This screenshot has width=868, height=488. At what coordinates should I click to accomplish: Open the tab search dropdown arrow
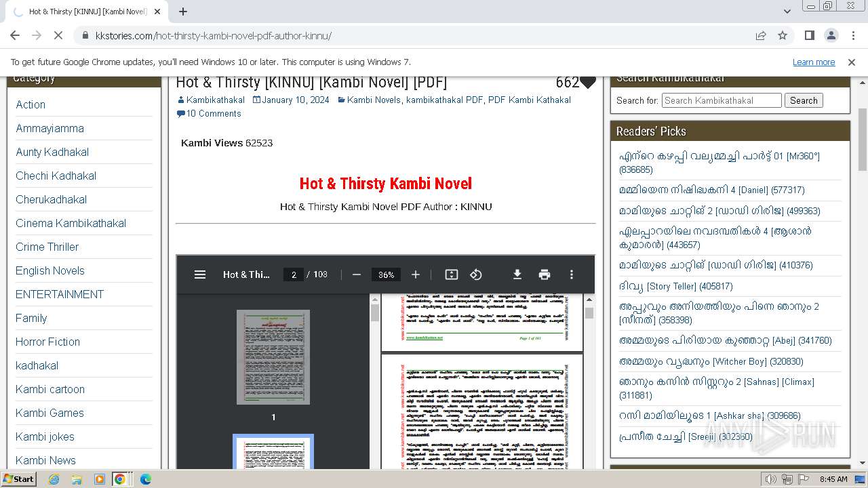pyautogui.click(x=787, y=12)
